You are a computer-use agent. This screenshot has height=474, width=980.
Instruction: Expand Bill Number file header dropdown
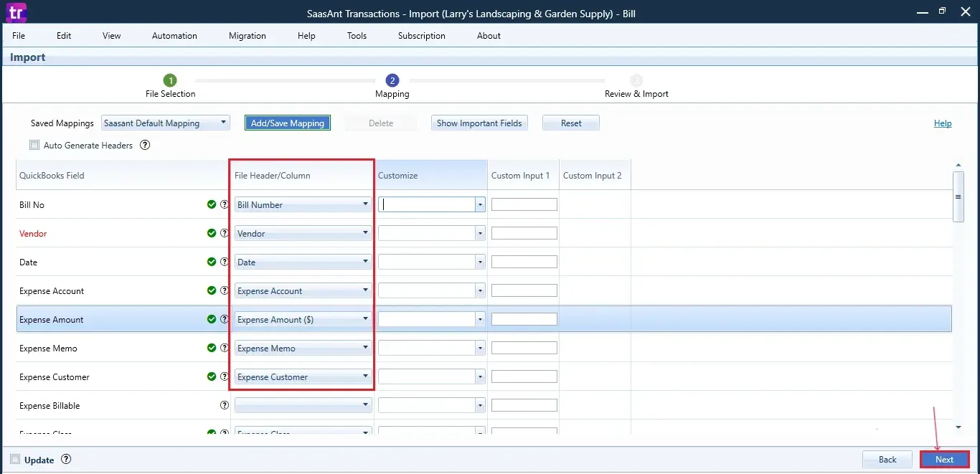click(303, 204)
